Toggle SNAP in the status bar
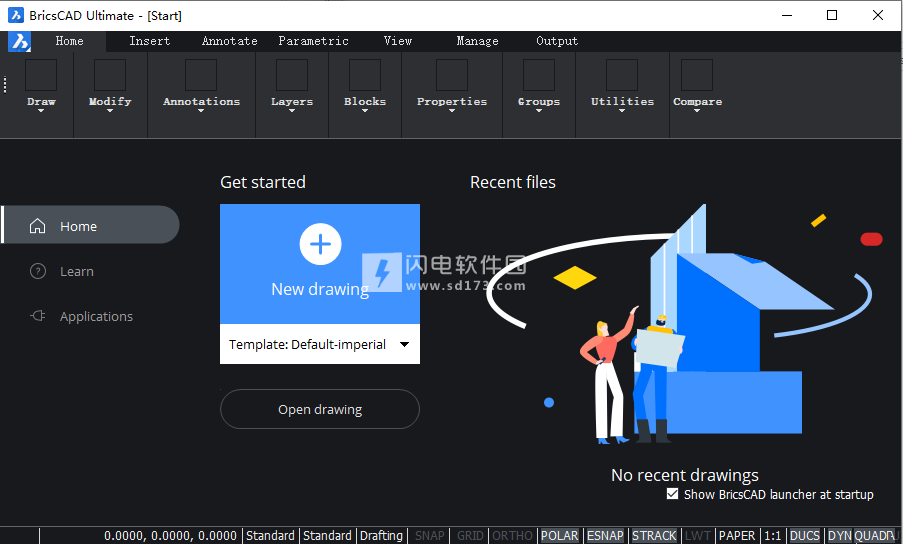 point(430,535)
